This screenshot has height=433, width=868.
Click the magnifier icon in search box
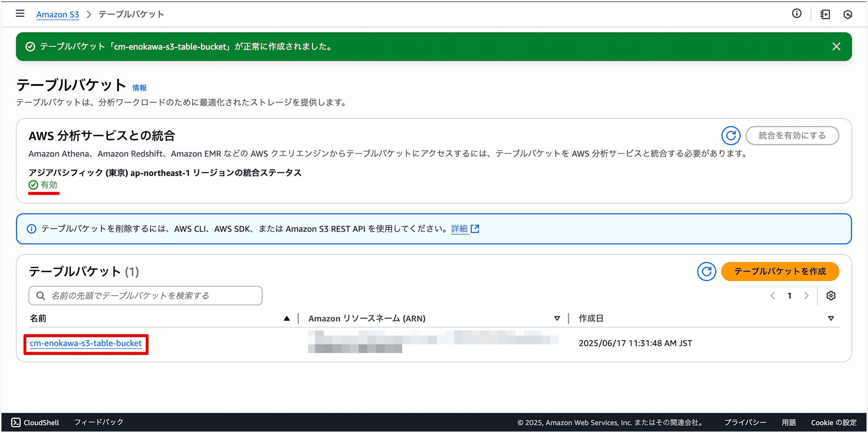[x=40, y=296]
